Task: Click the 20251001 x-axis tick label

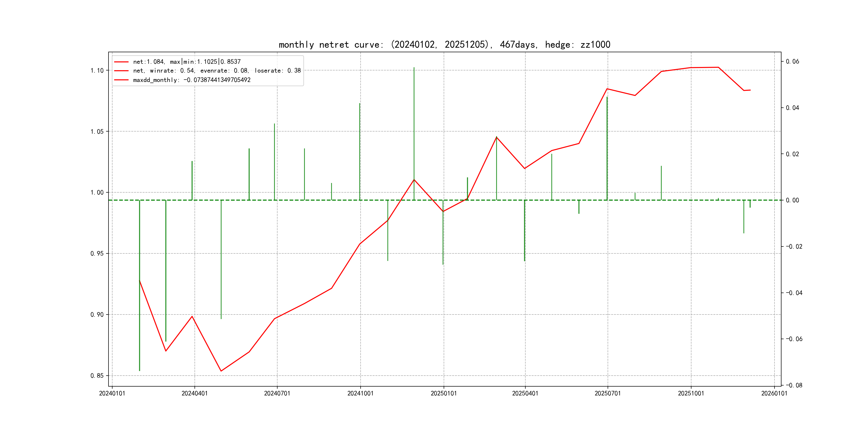Action: point(691,393)
